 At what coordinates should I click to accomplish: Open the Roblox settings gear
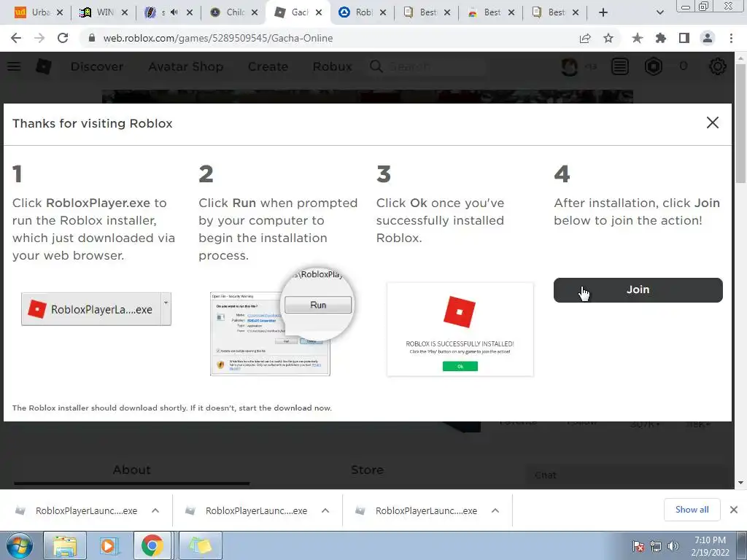(718, 66)
